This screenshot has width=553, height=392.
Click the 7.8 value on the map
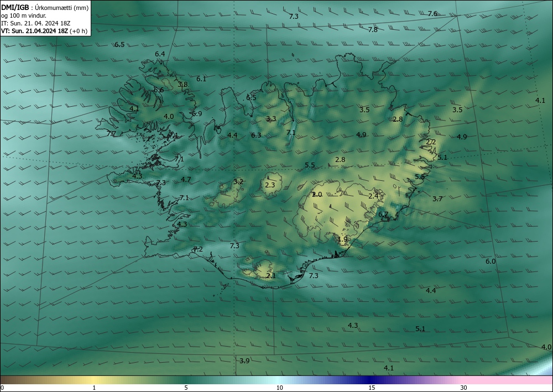point(373,30)
